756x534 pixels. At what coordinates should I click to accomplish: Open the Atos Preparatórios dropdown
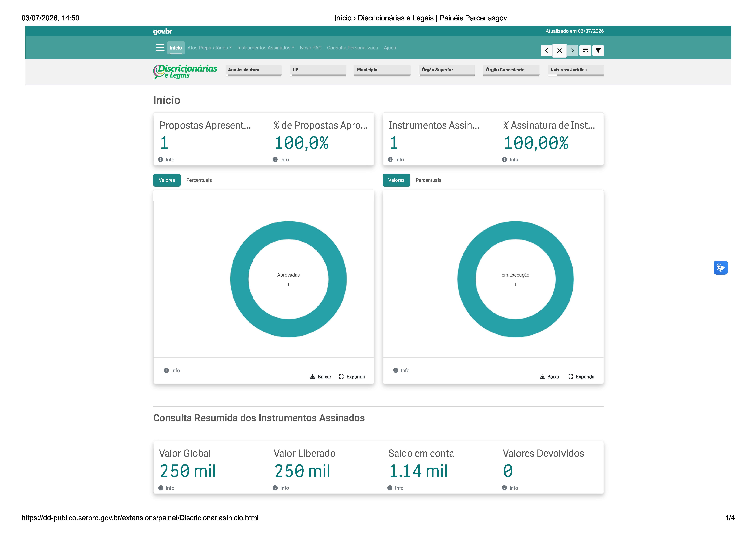click(210, 48)
